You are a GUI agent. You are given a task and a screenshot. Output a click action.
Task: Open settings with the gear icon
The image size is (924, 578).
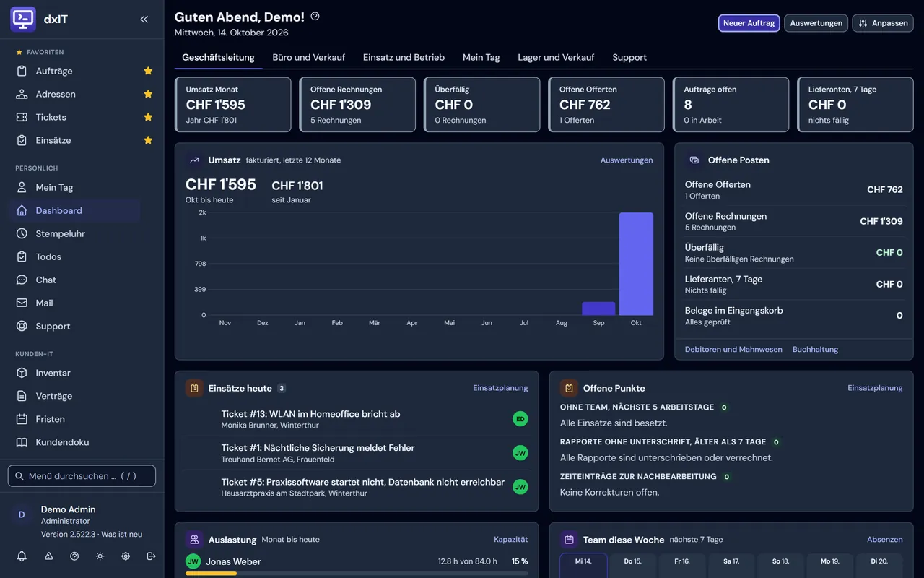[126, 556]
